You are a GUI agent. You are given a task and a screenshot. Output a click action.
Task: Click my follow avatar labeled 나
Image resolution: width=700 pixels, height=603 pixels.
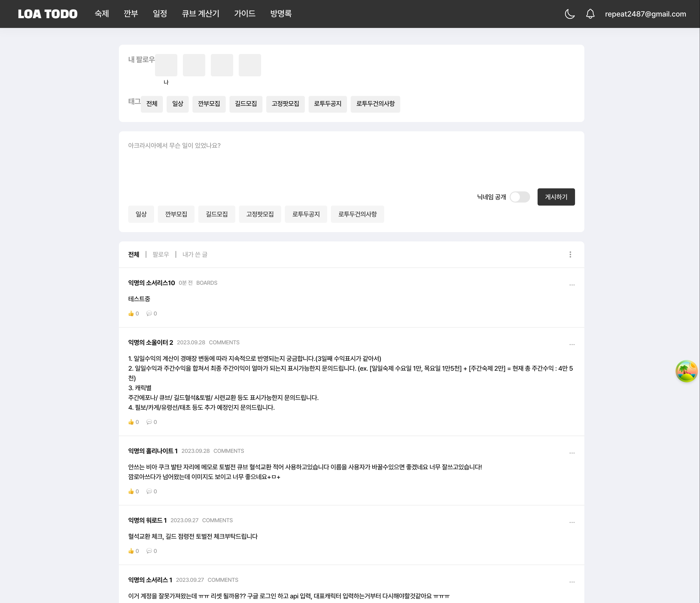166,65
